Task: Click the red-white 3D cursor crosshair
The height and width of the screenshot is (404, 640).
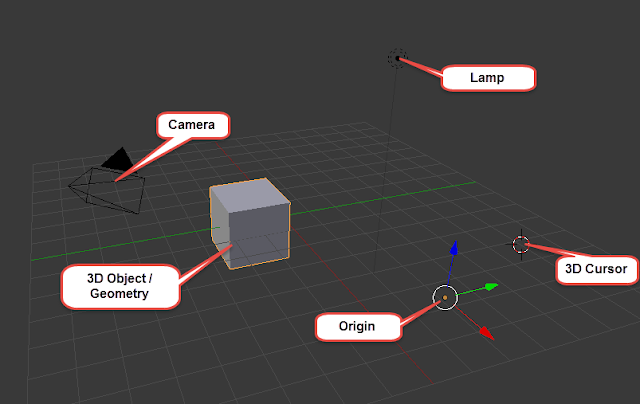Action: [521, 244]
